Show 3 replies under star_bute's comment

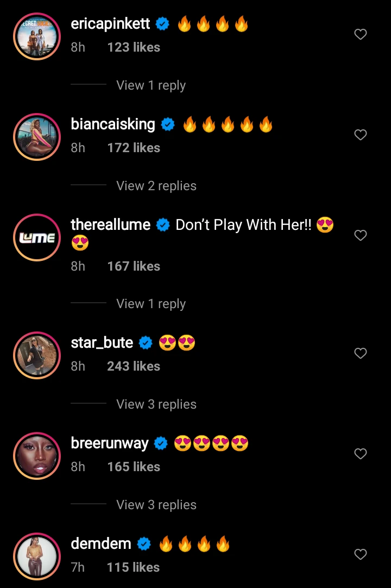tap(156, 404)
